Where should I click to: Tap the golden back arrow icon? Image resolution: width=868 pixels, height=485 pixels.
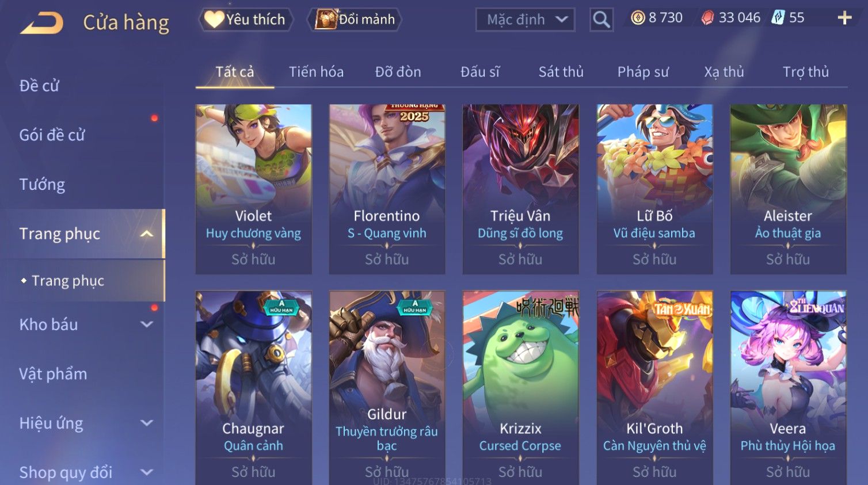click(x=41, y=23)
